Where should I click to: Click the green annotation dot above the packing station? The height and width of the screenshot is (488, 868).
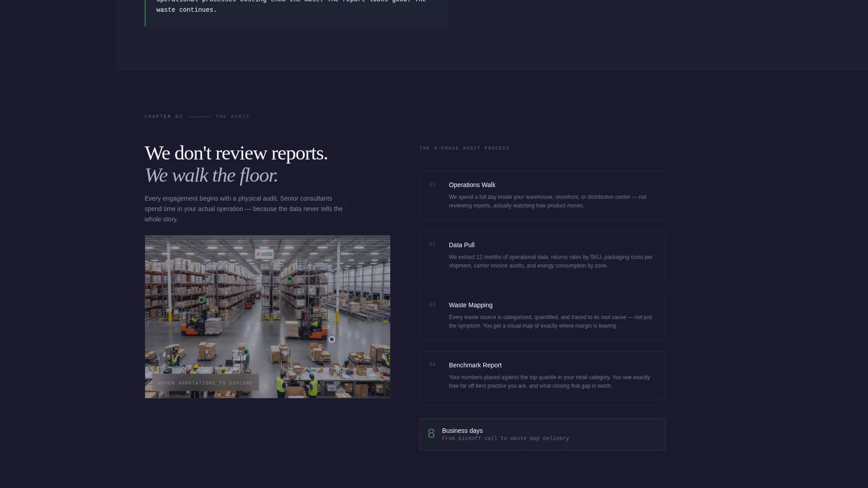pos(246,352)
